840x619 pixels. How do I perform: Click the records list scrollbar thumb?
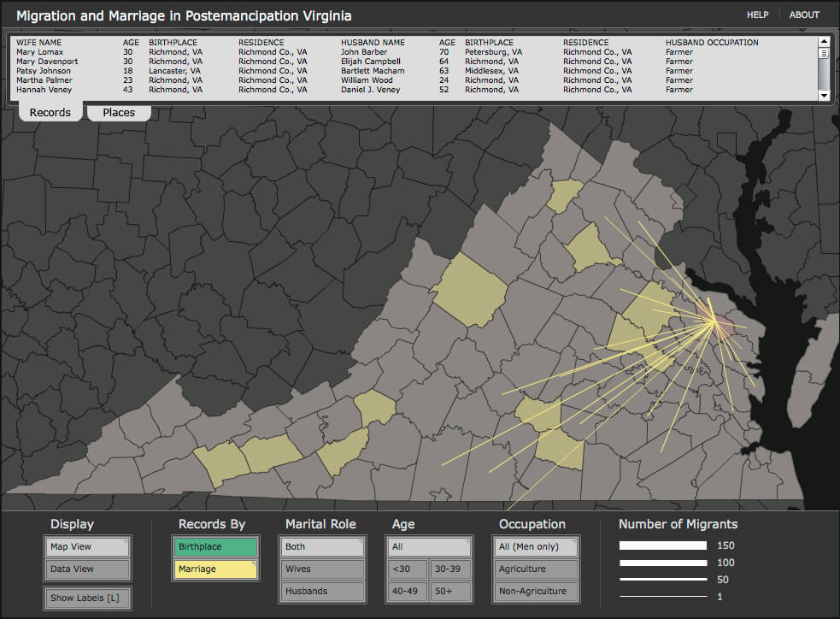pyautogui.click(x=824, y=53)
